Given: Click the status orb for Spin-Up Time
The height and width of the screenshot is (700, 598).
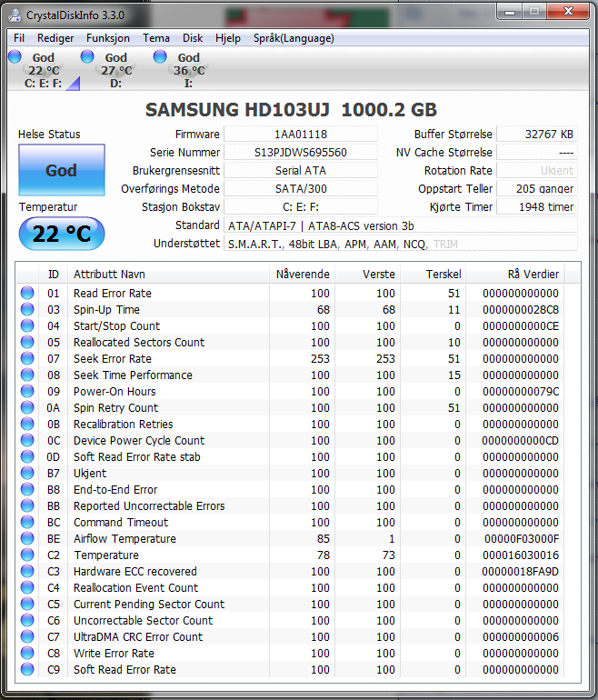Looking at the screenshot, I should click(x=27, y=309).
